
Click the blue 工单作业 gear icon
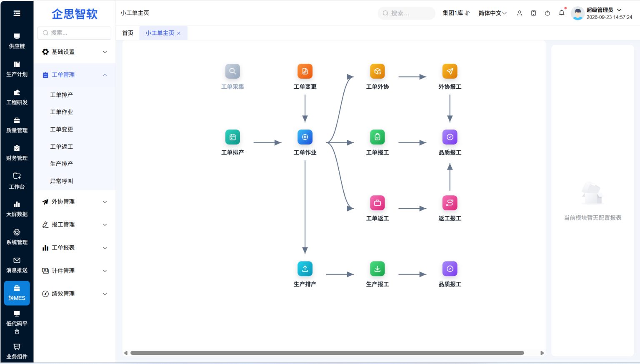305,137
